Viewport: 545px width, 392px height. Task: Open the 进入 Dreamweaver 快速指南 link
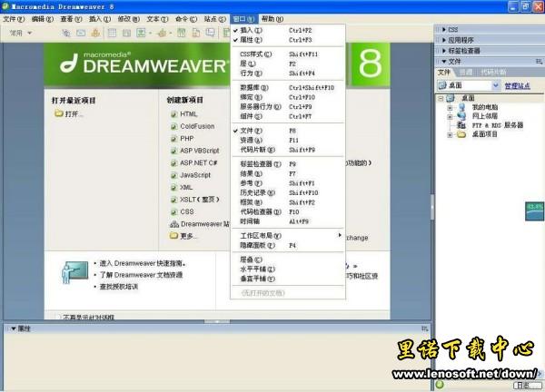coord(143,263)
